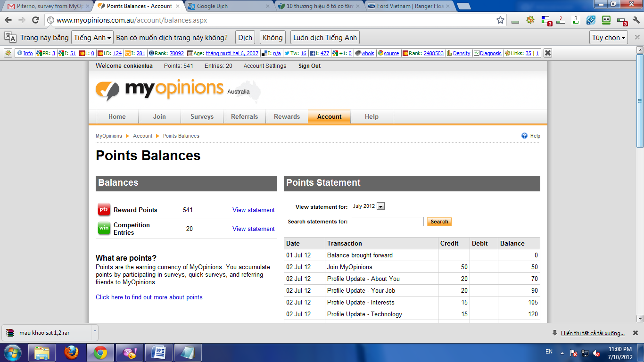Viewport: 644px width, 362px height.
Task: Open the Help navigation item
Action: (x=372, y=116)
